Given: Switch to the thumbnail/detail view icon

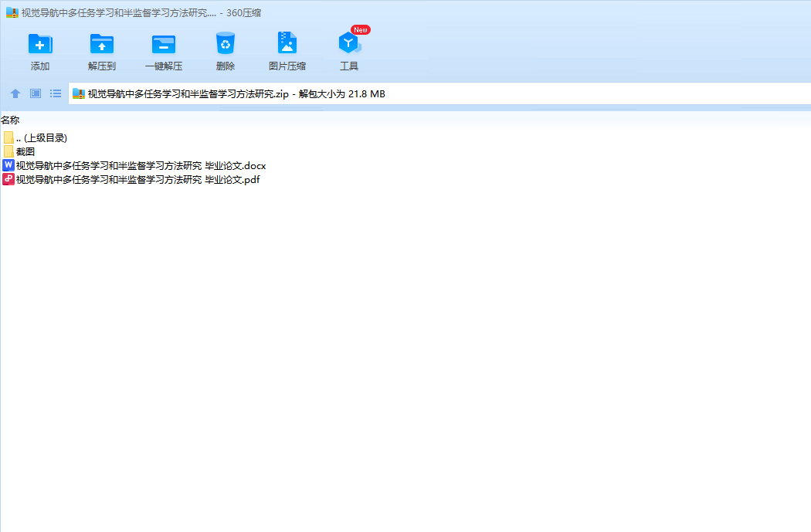Looking at the screenshot, I should pyautogui.click(x=36, y=93).
